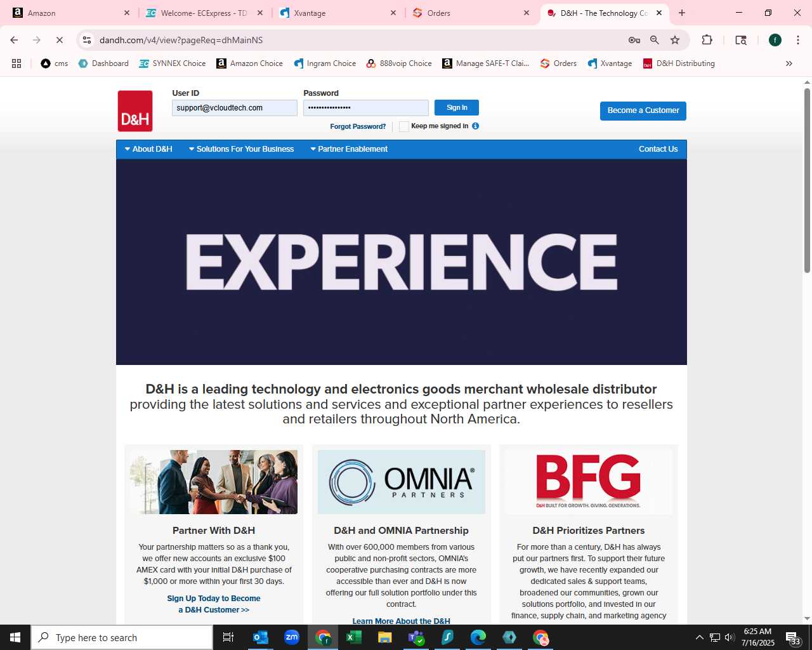Open the SYNNEX Choice bookmark
Screen dimensions: 812x650
point(173,63)
